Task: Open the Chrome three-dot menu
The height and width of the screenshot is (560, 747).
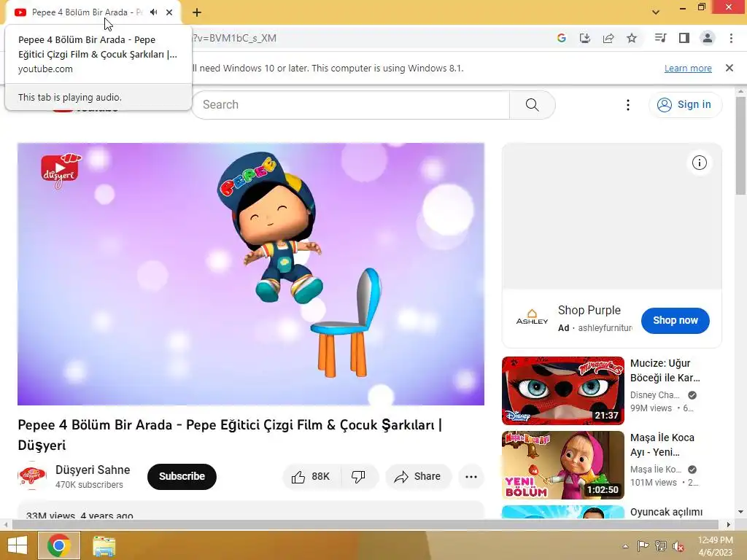Action: [x=731, y=38]
